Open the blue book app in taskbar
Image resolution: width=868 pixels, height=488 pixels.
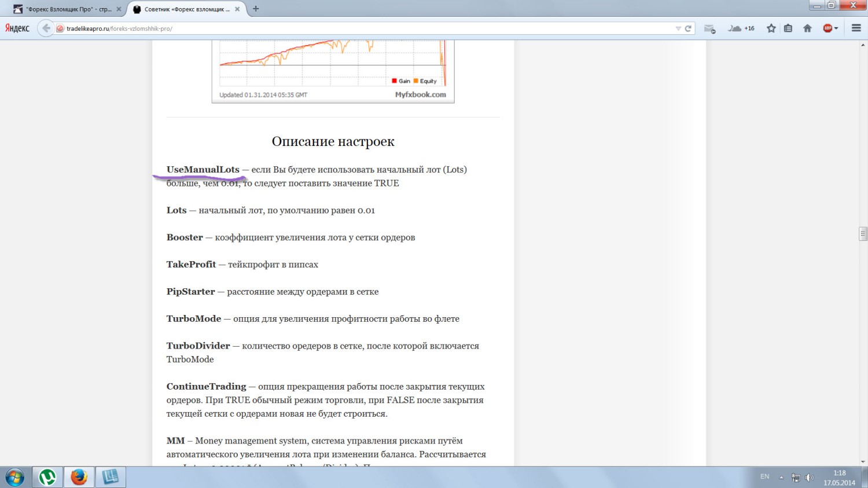(111, 478)
